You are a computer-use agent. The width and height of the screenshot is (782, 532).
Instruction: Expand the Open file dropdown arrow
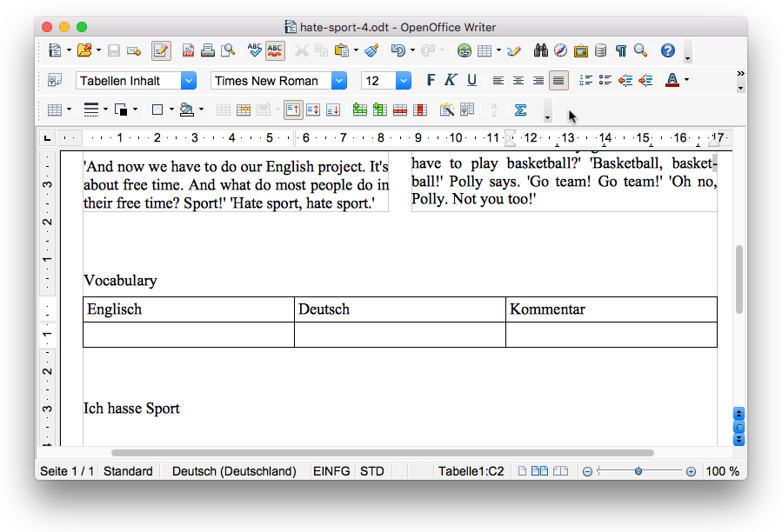coord(99,50)
